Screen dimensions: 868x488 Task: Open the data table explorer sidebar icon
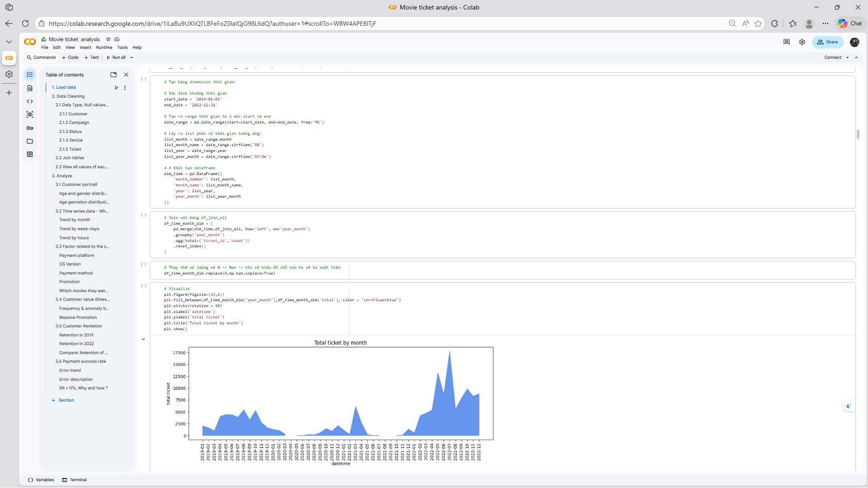coord(30,154)
